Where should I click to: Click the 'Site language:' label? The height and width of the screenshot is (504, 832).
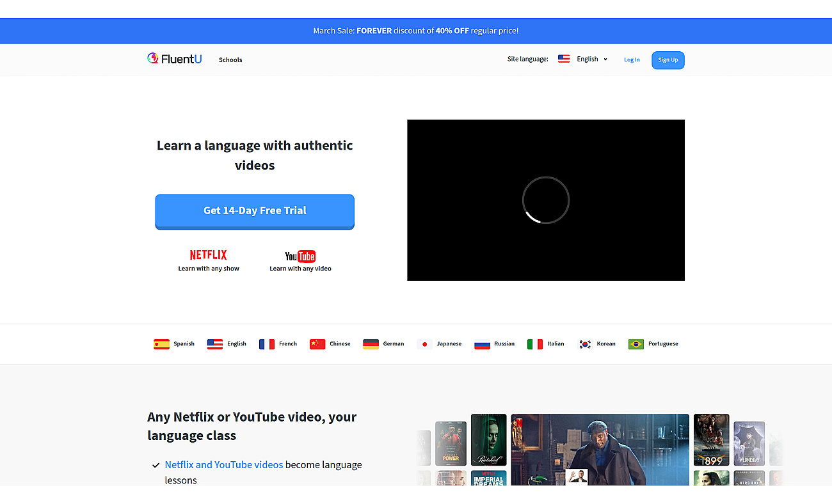tap(528, 59)
